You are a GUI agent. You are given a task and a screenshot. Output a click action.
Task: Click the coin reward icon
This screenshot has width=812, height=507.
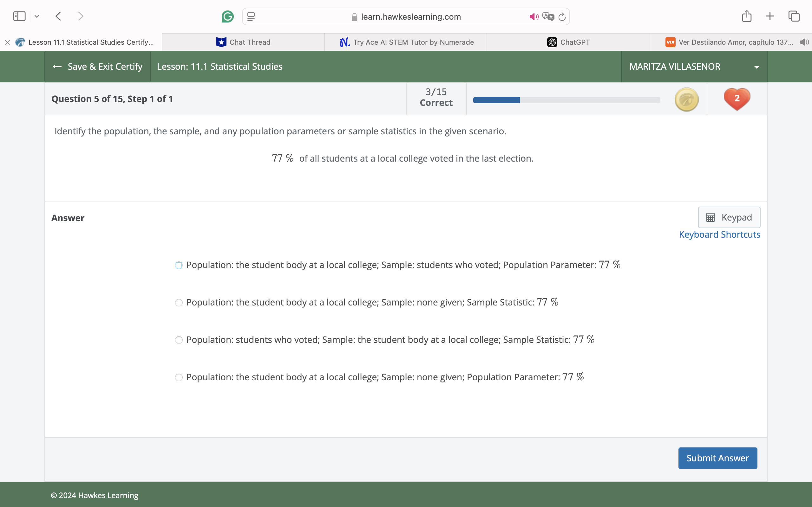click(686, 99)
